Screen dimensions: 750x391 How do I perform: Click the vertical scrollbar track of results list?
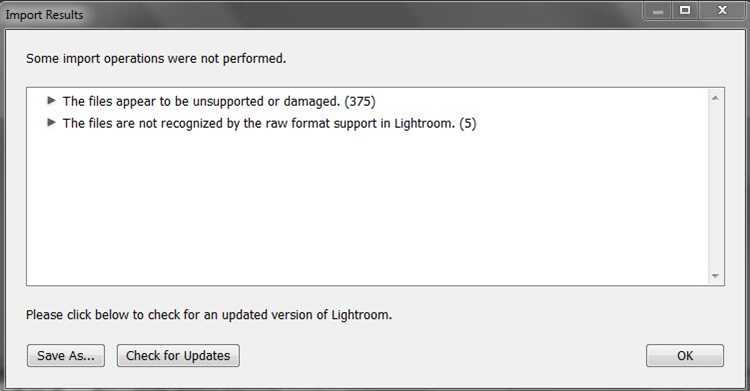(715, 187)
